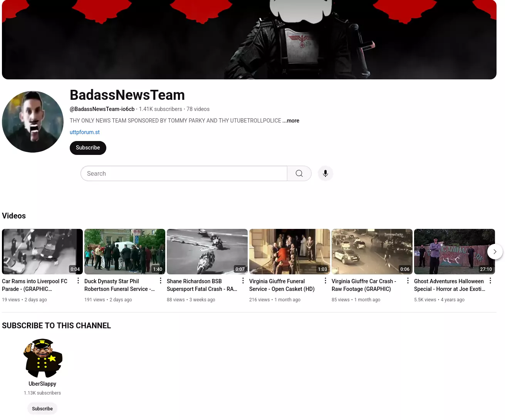Click the BadassNewsTeam channel avatar
The image size is (505, 420).
tap(33, 122)
